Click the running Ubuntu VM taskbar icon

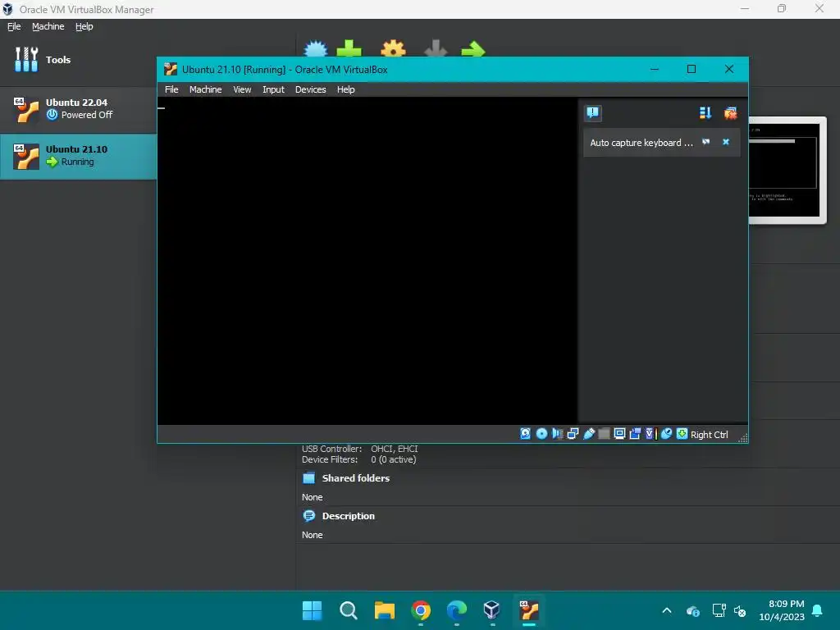(x=529, y=610)
